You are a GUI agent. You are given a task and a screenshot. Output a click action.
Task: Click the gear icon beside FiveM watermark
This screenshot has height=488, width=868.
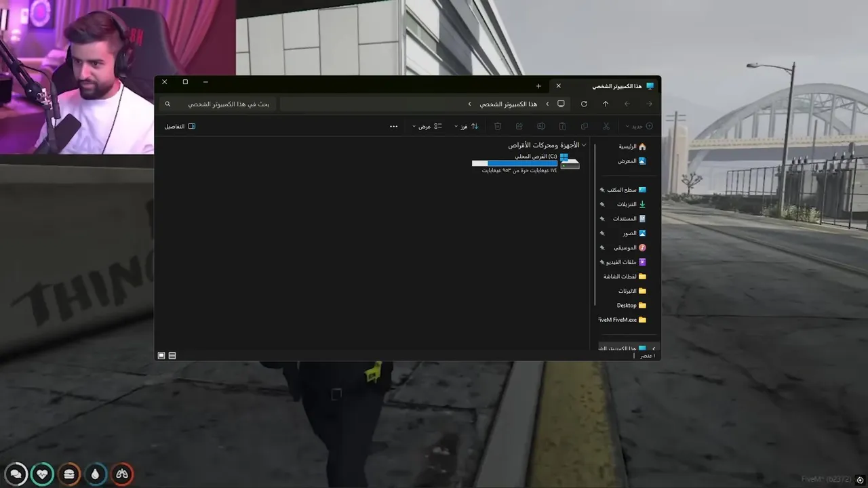click(x=860, y=479)
